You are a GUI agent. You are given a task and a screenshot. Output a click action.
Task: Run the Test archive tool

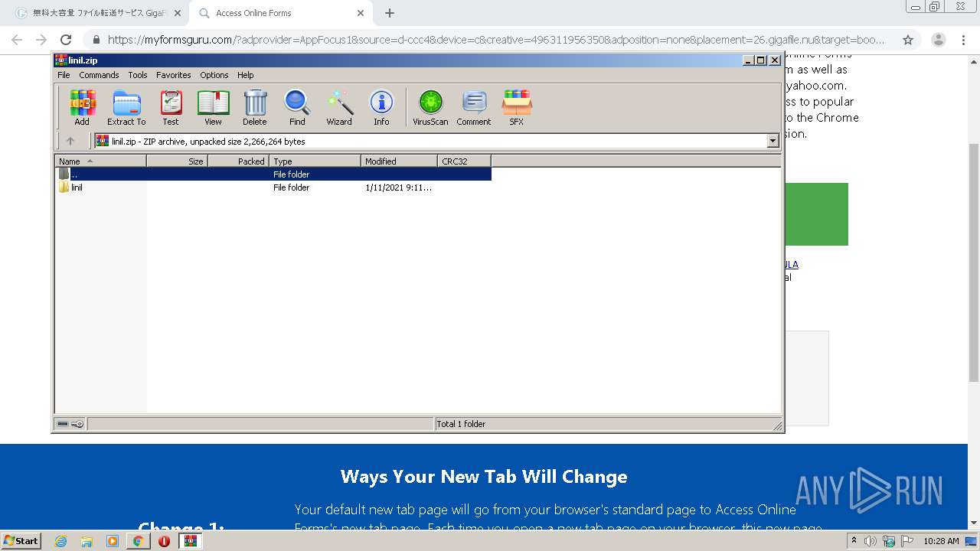(x=171, y=107)
